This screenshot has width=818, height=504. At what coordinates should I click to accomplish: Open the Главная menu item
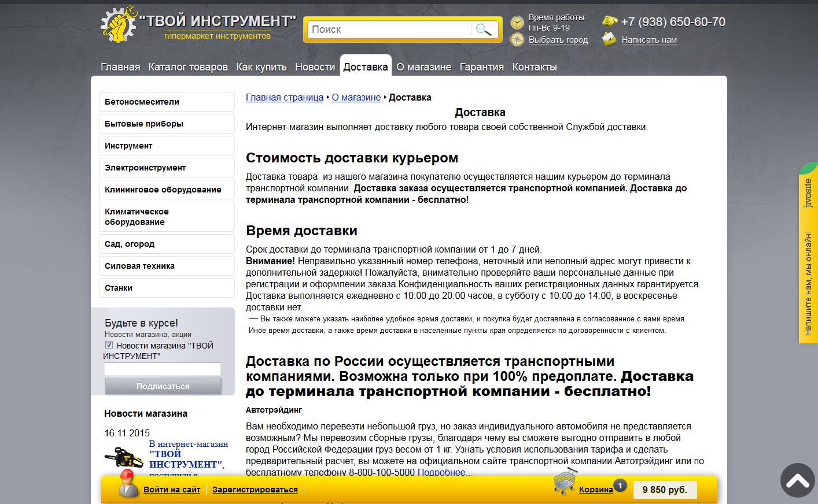tap(120, 67)
